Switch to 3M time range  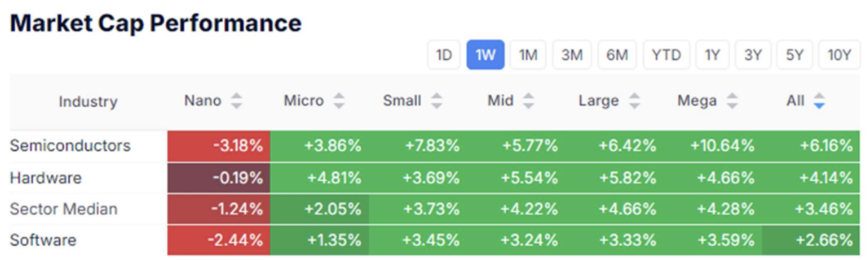click(x=572, y=55)
